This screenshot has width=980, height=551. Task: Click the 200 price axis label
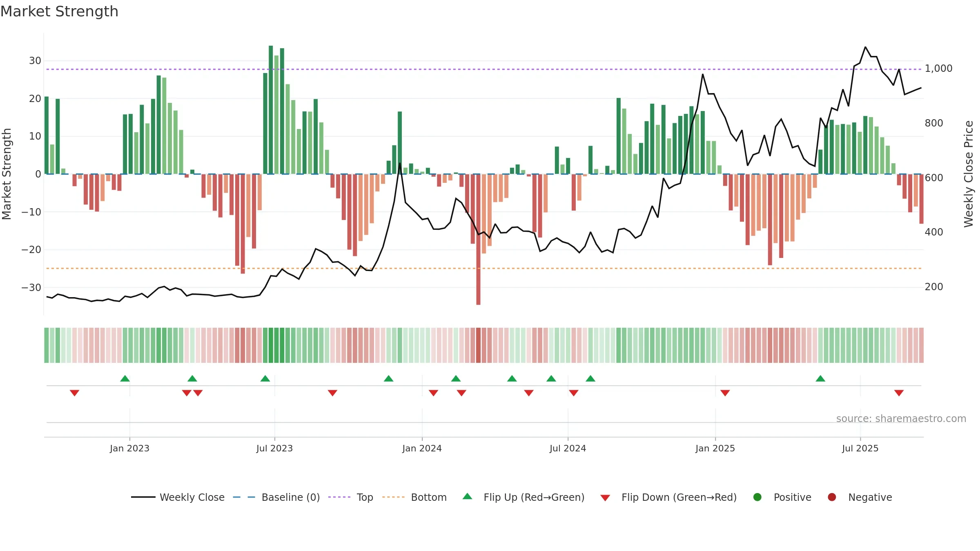933,287
